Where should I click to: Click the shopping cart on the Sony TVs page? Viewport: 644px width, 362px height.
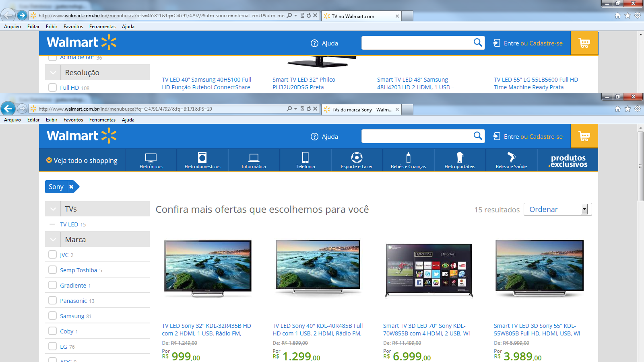point(584,136)
